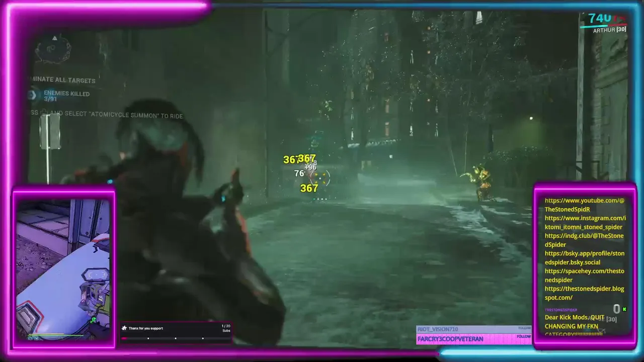Viewport: 644px width, 362px height.
Task: Click the star icon in the subs goal widget
Action: pyautogui.click(x=124, y=328)
